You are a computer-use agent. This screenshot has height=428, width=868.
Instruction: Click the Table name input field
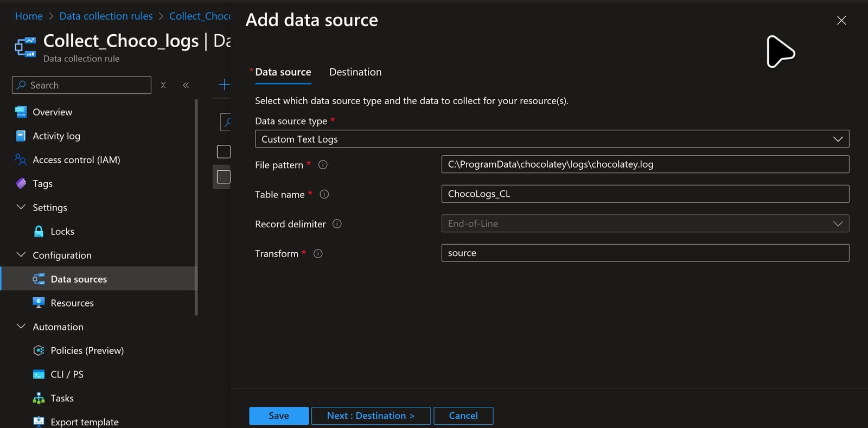(646, 194)
